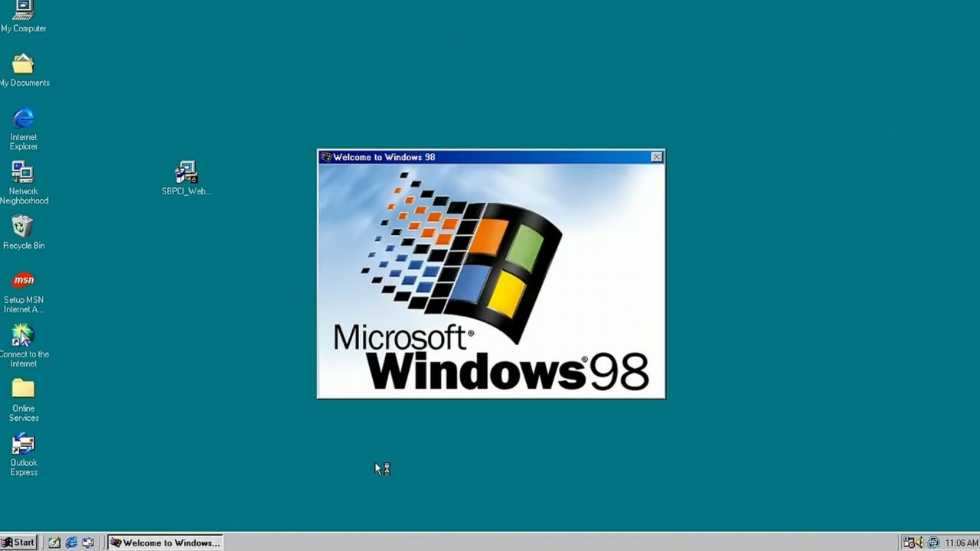The height and width of the screenshot is (551, 980).
Task: Close the Welcome to Windows 98 window
Action: tap(657, 157)
